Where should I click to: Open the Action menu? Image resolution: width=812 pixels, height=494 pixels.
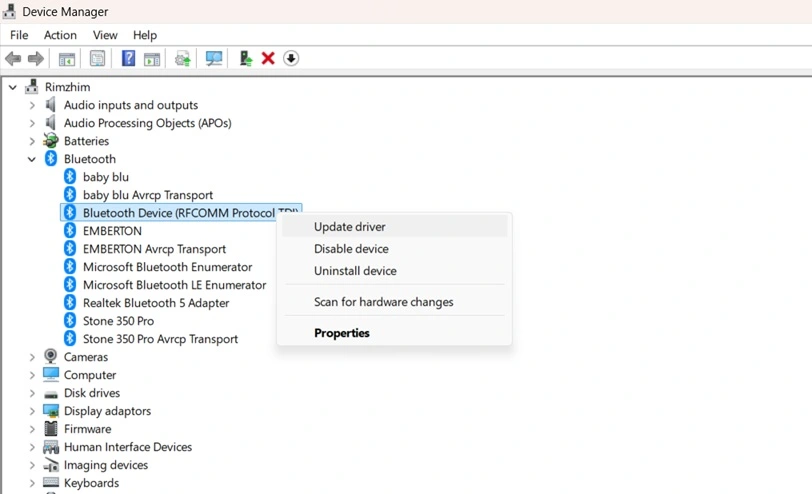(60, 35)
